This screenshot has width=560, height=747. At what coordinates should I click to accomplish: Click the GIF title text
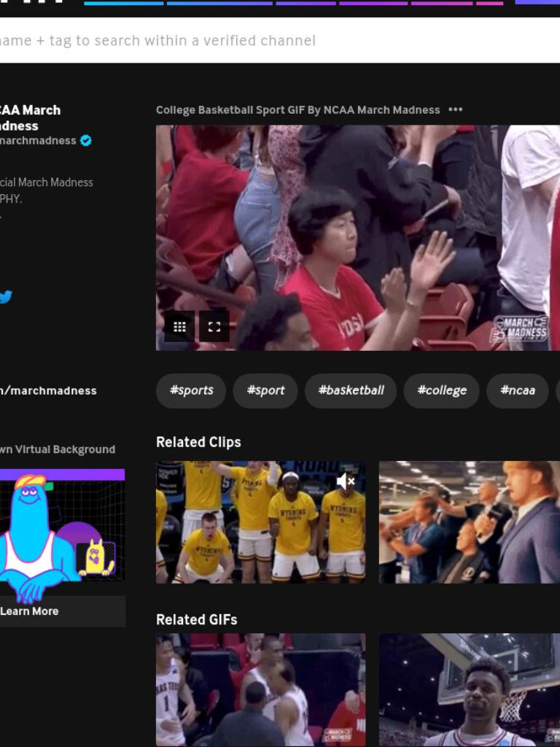point(298,110)
